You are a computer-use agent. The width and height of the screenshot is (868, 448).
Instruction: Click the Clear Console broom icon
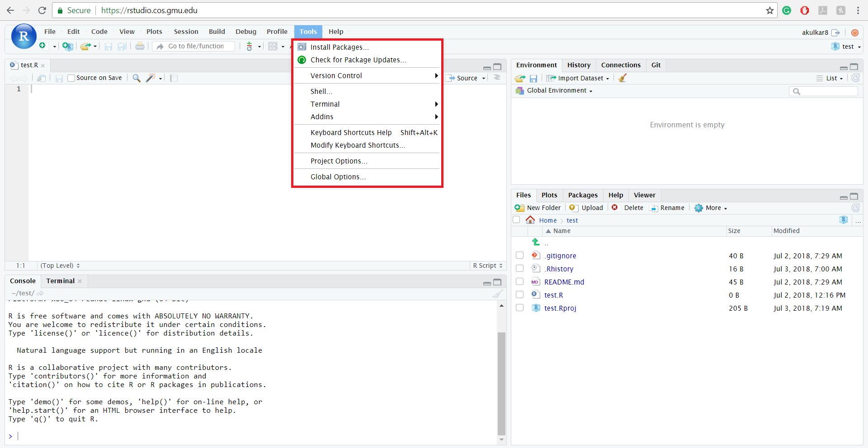pos(497,294)
